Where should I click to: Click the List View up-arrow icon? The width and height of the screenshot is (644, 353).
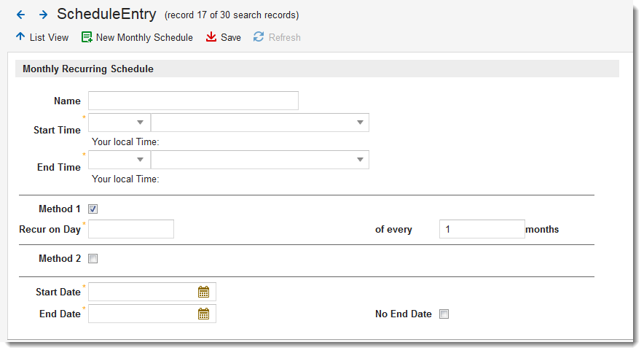coord(20,36)
